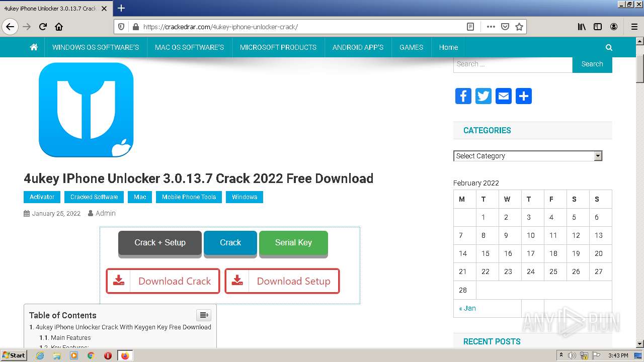
Task: Open a new browser tab
Action: pos(121,8)
